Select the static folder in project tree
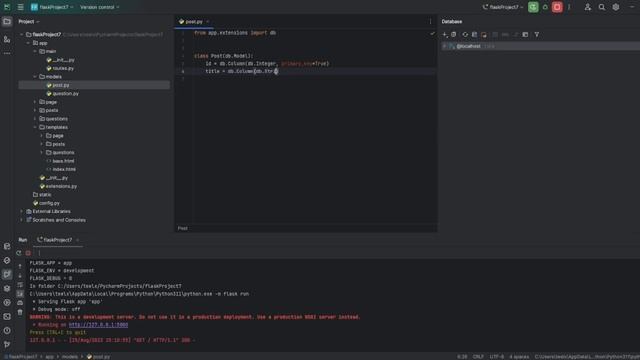The height and width of the screenshot is (360, 640). (x=42, y=195)
